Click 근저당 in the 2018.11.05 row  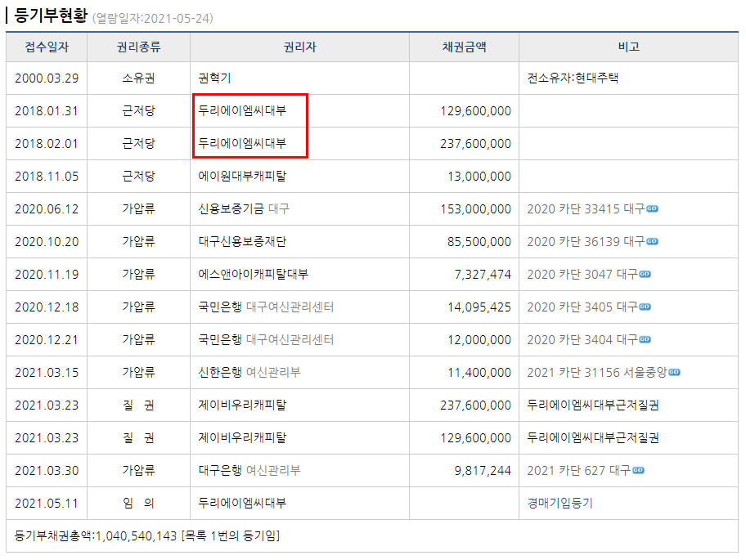[x=138, y=177]
